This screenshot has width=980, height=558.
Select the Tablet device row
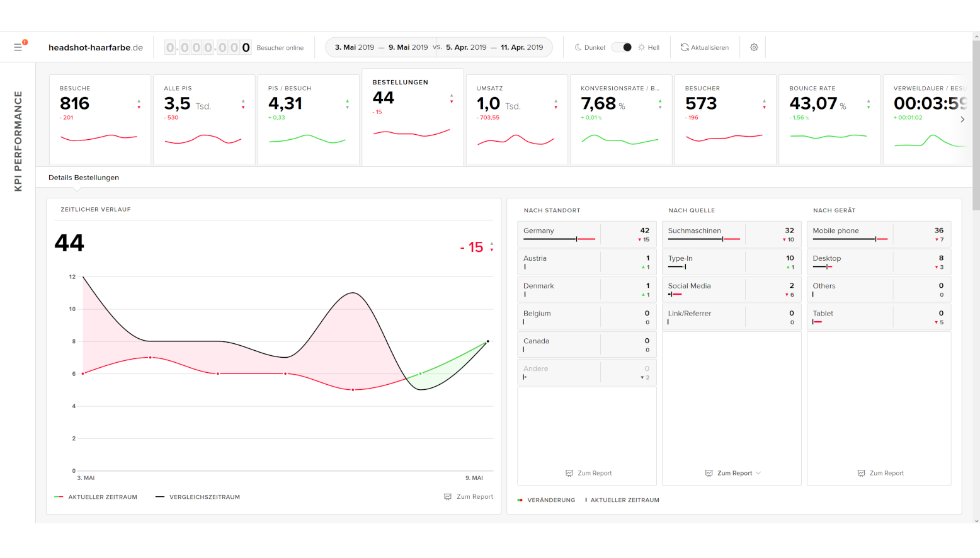pos(879,317)
